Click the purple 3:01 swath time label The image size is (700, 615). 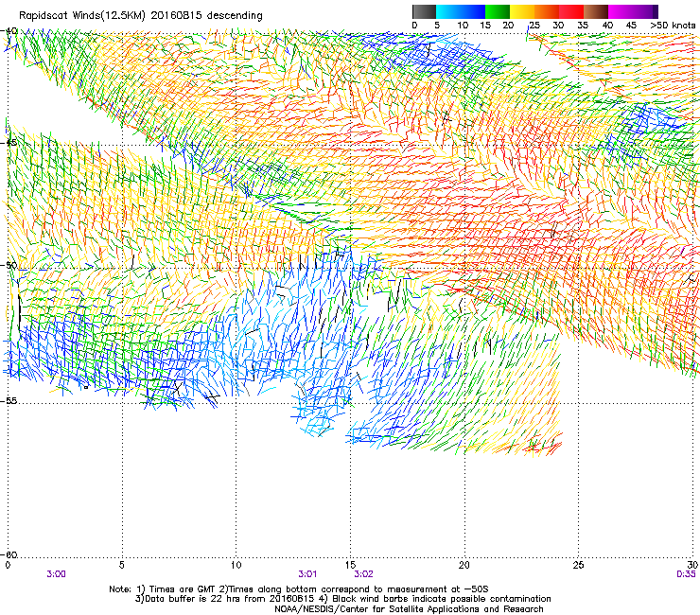(x=307, y=574)
